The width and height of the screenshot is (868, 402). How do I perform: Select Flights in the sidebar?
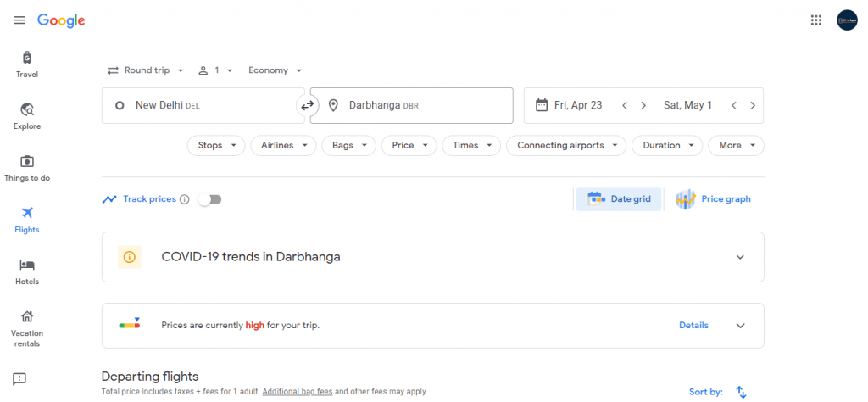pyautogui.click(x=27, y=221)
